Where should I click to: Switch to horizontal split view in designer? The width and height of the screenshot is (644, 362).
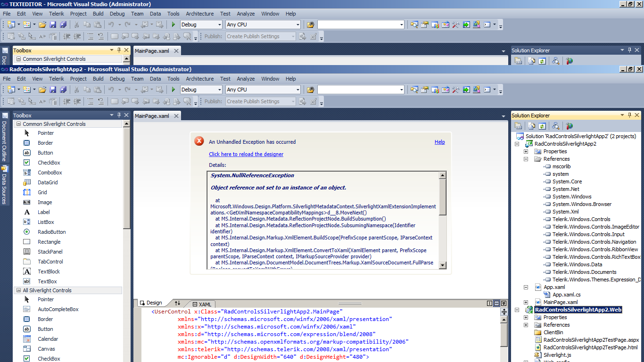(x=496, y=303)
